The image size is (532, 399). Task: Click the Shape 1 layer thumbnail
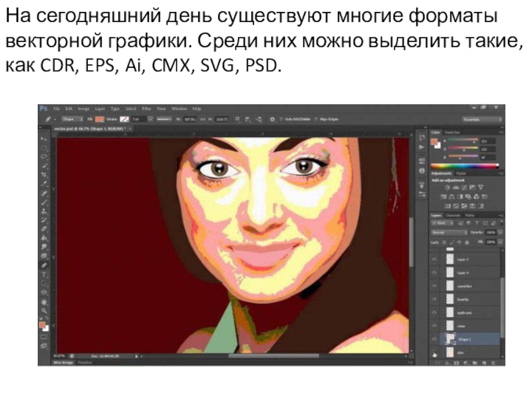pos(450,339)
